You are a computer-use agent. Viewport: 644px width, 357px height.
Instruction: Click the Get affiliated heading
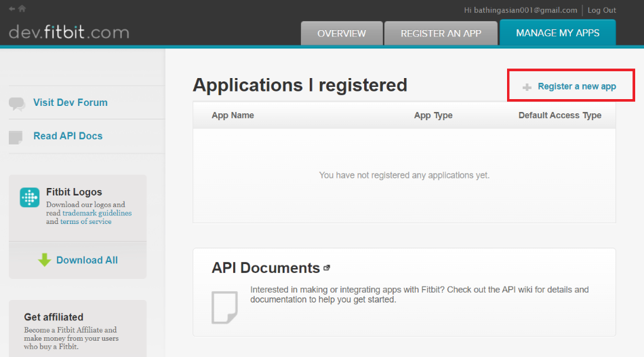(x=54, y=317)
